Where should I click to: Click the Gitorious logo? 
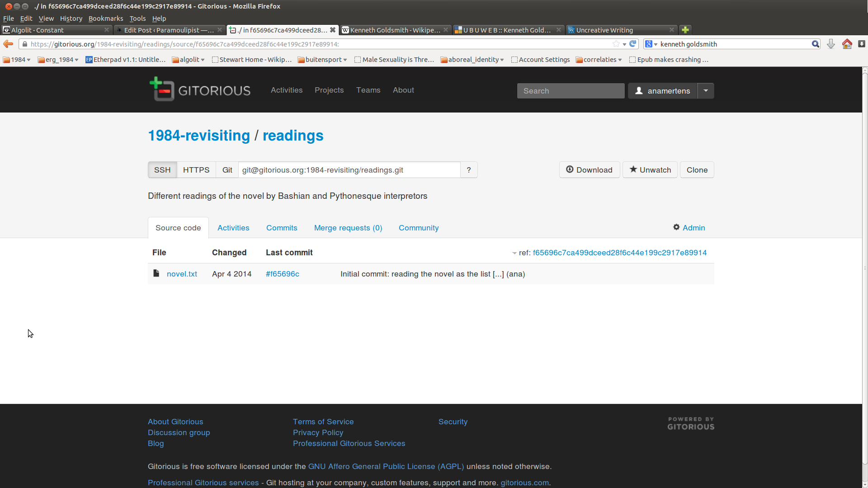click(x=200, y=89)
